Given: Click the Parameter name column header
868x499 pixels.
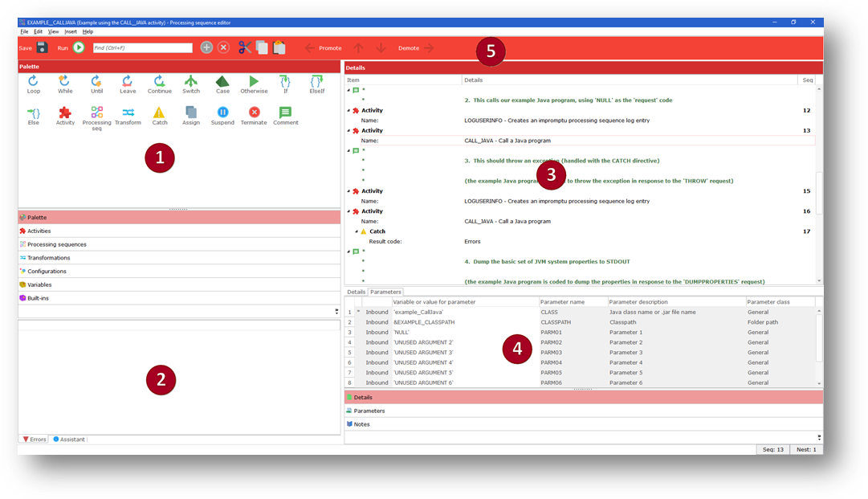Looking at the screenshot, I should (x=573, y=302).
